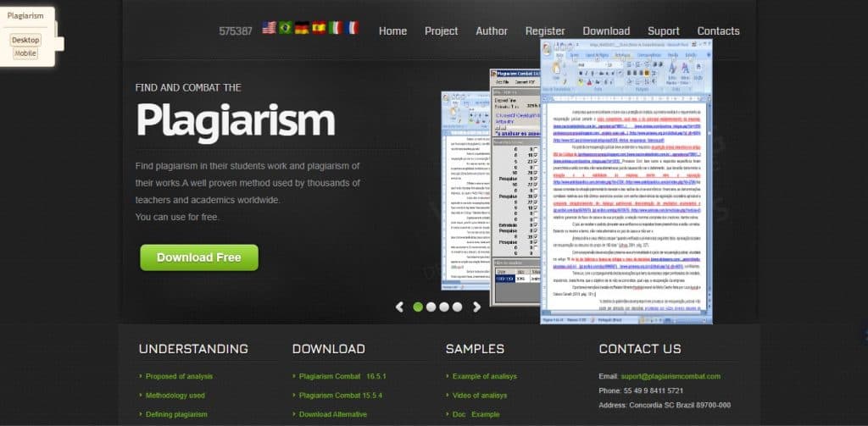Open the Register page

click(x=545, y=31)
